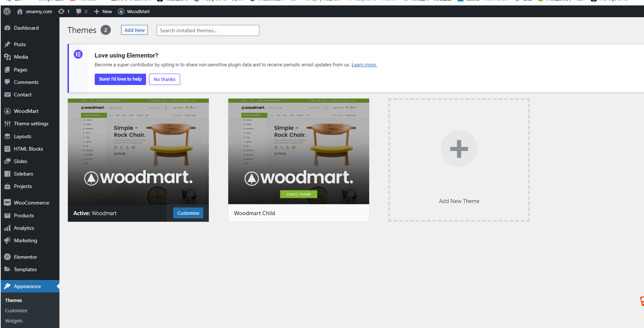Click the WooCommerce woo icon
Image resolution: width=644 pixels, height=328 pixels.
7,202
